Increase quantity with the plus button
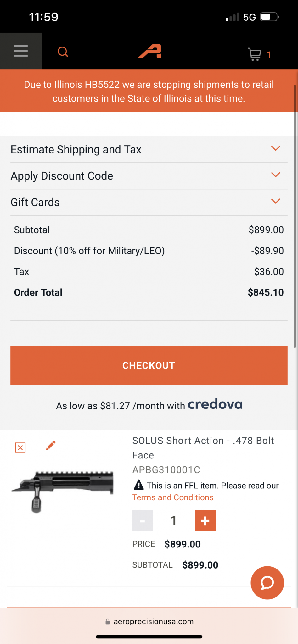This screenshot has height=644, width=298. click(205, 520)
